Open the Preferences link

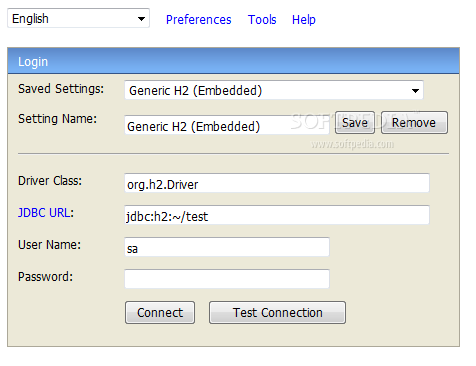199,20
